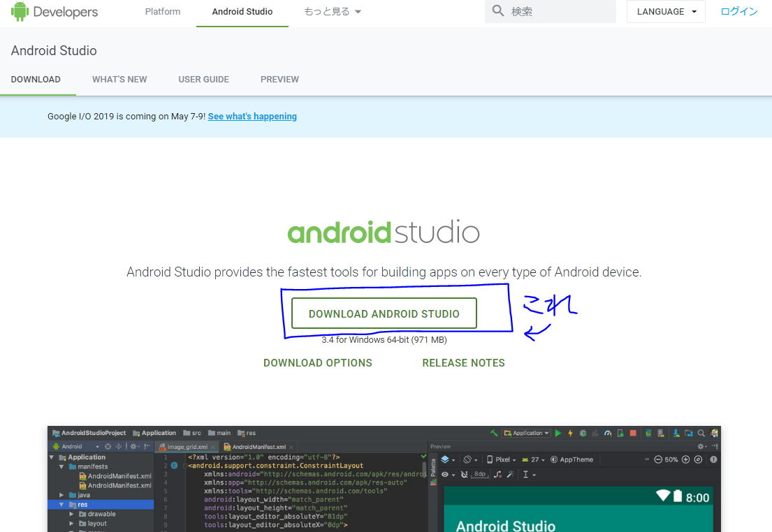772x532 pixels.
Task: Click the warnings exclamation icon in Preview
Action: (713, 459)
